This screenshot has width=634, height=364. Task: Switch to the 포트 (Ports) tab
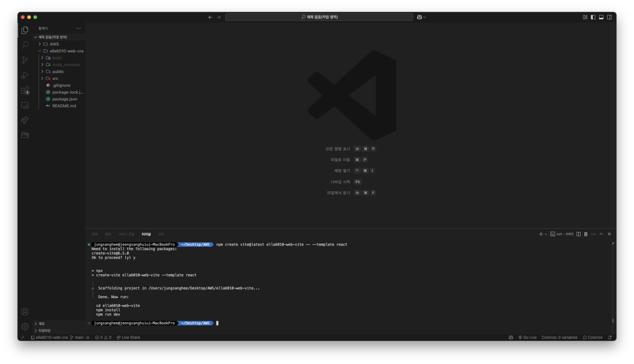tap(161, 234)
